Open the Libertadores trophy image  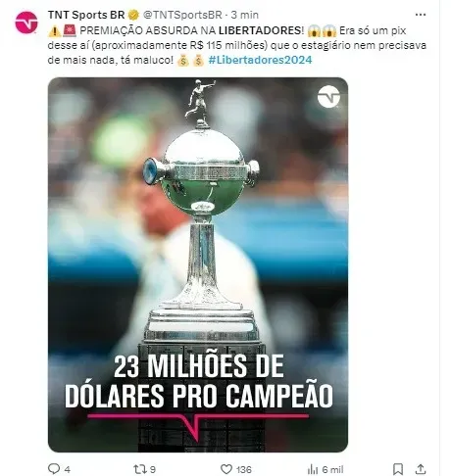click(198, 264)
